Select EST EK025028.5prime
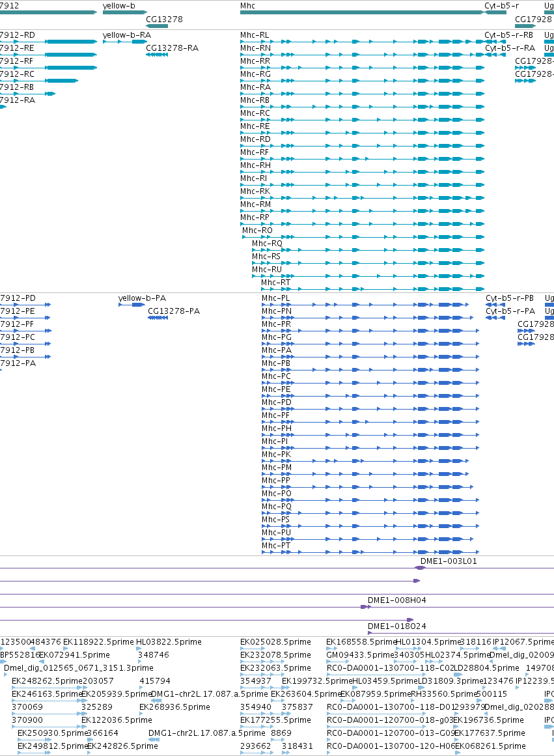 pos(275,642)
